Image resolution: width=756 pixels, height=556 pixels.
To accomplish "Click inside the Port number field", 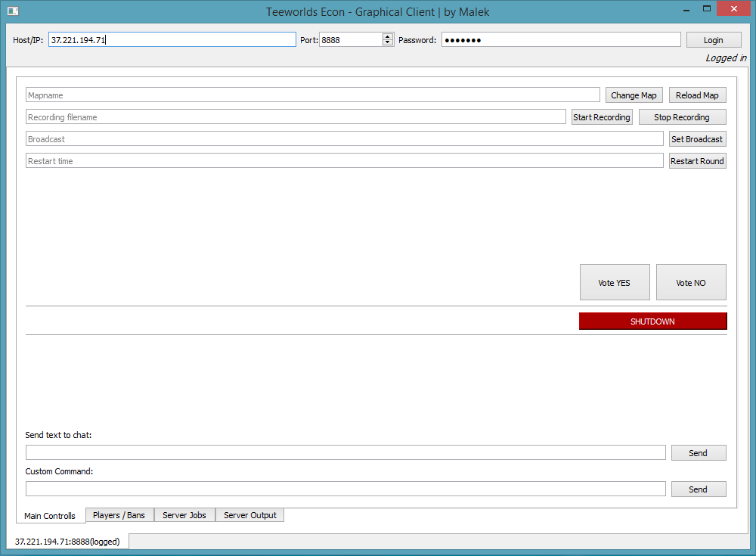I will [351, 39].
